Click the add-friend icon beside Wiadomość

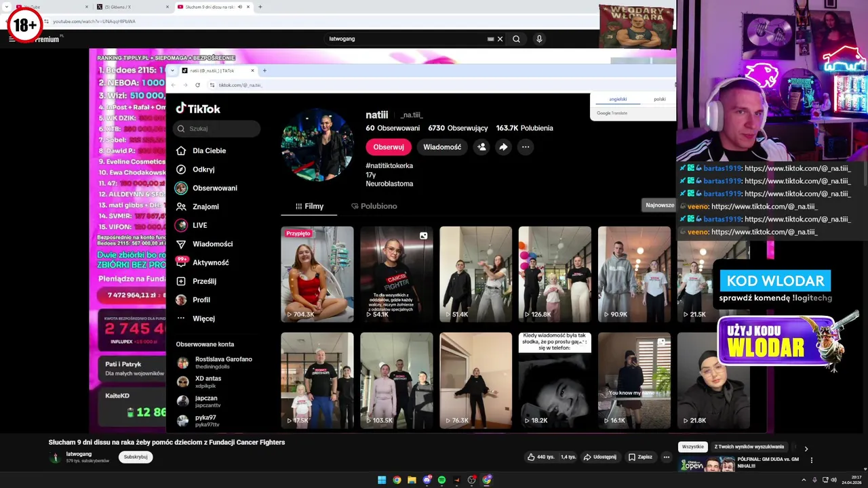coord(481,147)
